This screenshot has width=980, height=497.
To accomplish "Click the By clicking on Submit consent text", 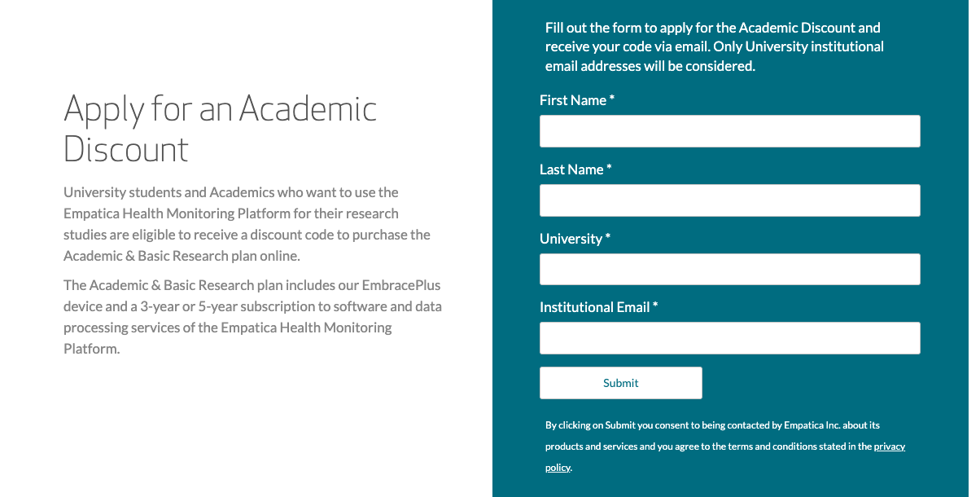I will click(x=725, y=446).
